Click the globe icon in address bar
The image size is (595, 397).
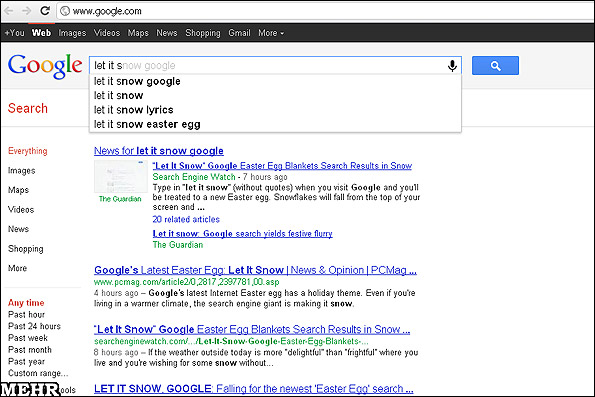click(x=65, y=11)
